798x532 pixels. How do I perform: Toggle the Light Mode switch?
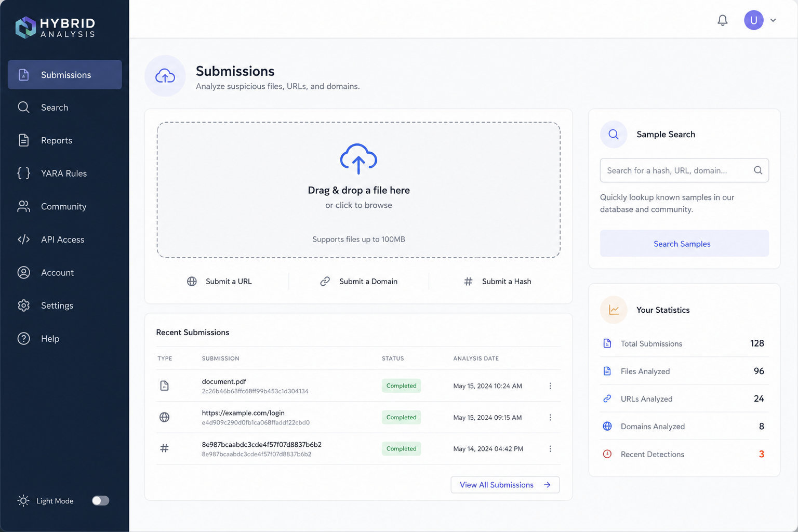(100, 501)
